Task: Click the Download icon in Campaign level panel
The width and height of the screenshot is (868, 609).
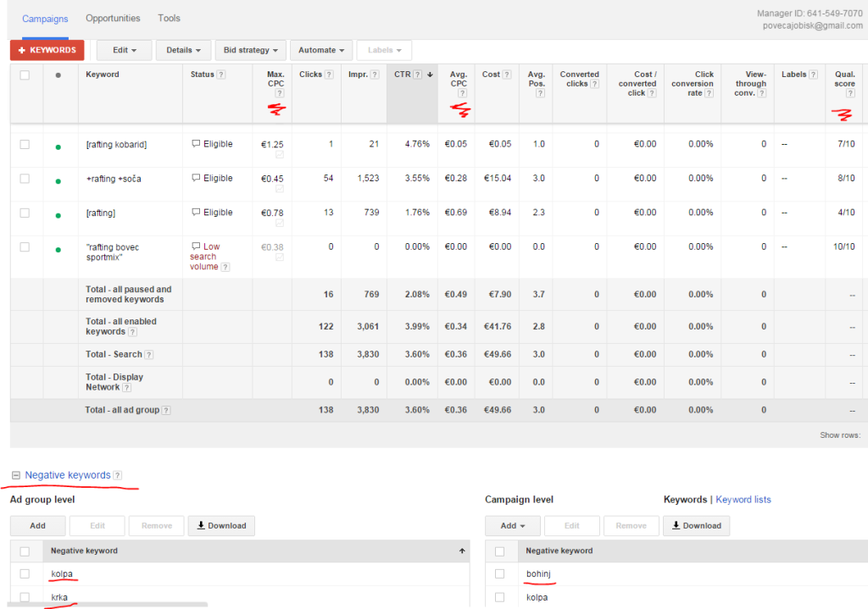Action: 696,525
